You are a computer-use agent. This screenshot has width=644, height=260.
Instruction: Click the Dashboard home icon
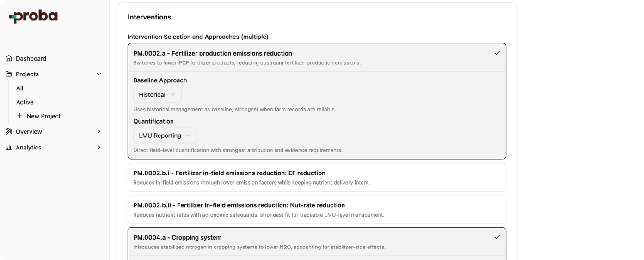click(9, 58)
